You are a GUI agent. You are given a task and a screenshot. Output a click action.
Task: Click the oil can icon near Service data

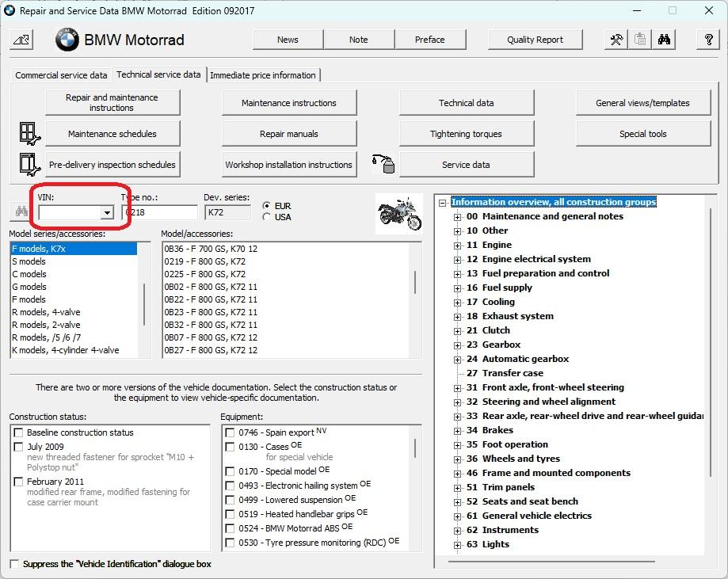pos(384,165)
